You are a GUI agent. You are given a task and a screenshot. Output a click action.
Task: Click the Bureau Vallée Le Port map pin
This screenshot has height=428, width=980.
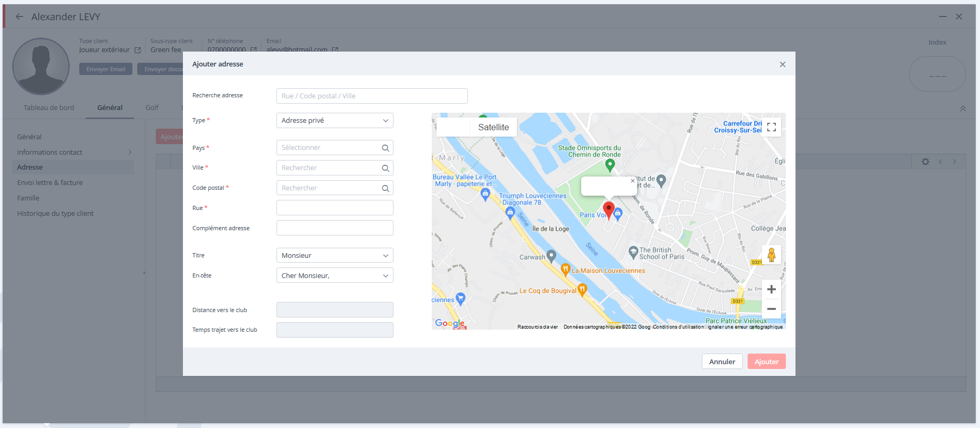coord(485,195)
